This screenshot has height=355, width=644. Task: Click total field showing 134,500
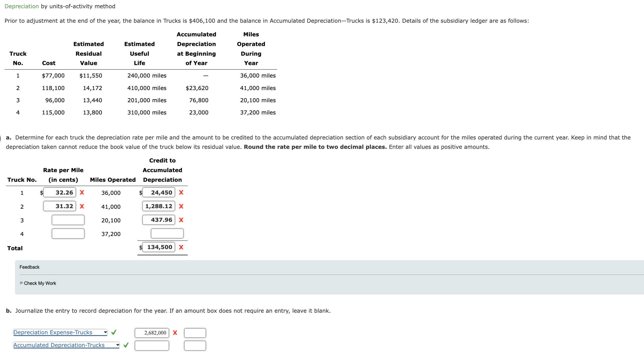click(159, 247)
